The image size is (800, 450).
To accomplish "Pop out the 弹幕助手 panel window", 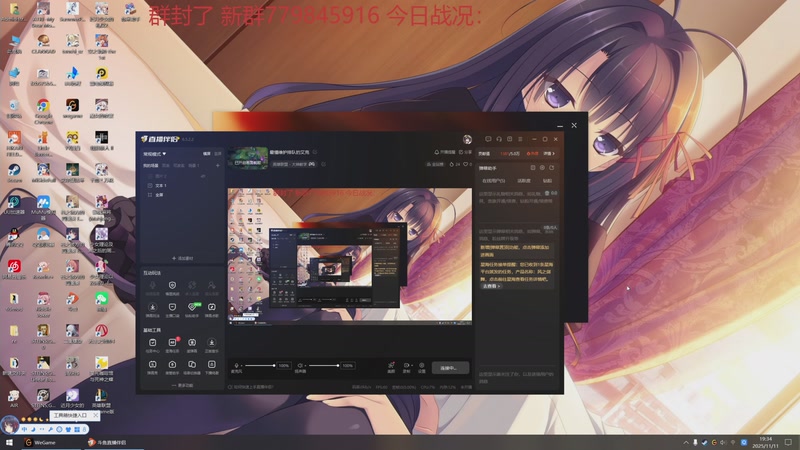I will (x=533, y=167).
